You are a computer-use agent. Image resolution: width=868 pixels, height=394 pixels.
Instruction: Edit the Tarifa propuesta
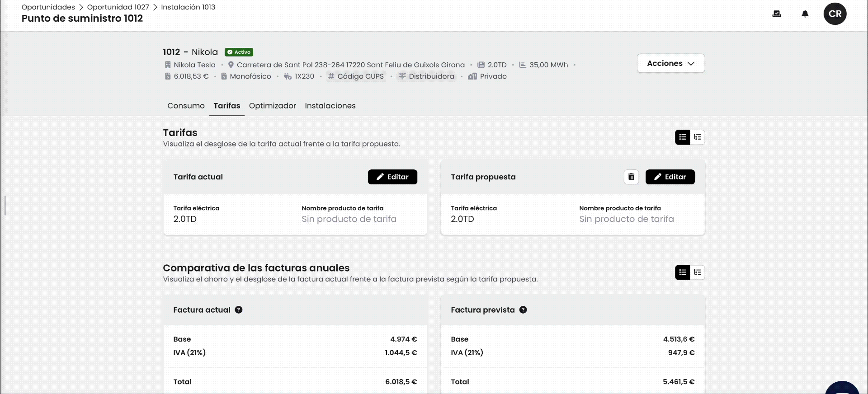click(x=670, y=177)
